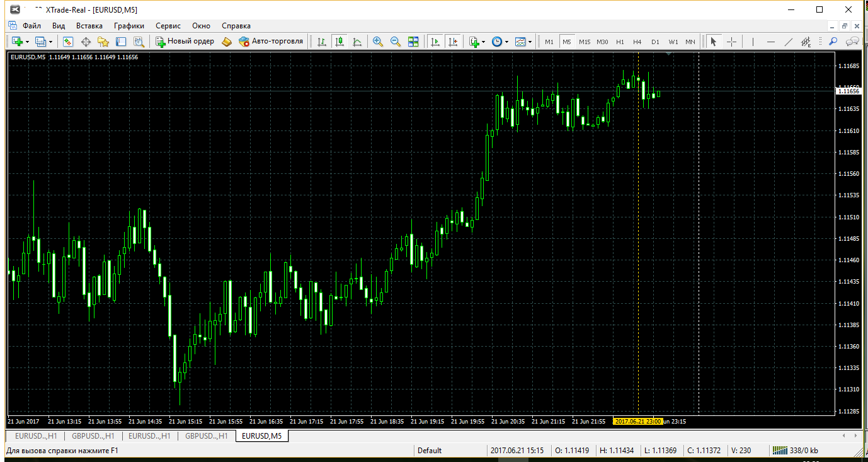Open the Strategy Tester magnifier icon
Viewport: 868px width, 462px height.
[139, 42]
